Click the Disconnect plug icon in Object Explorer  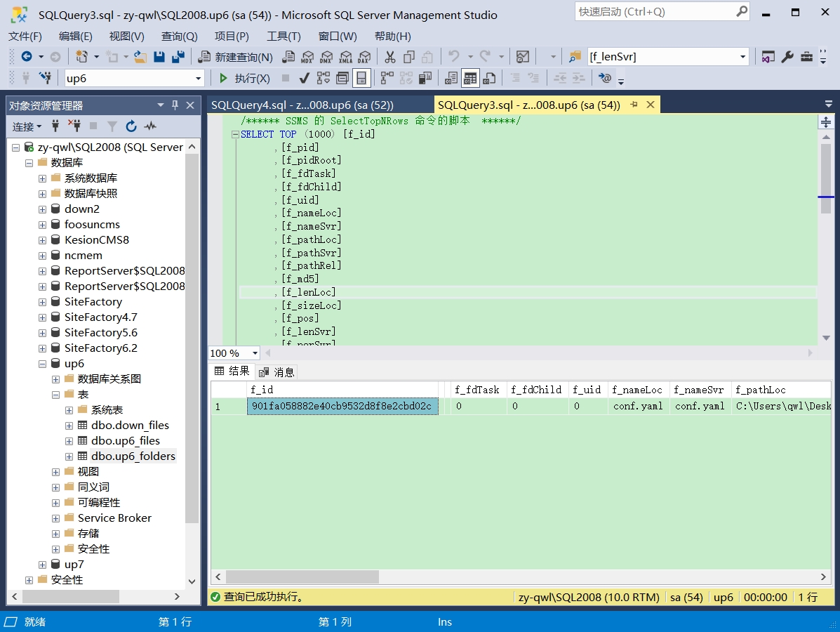coord(74,126)
